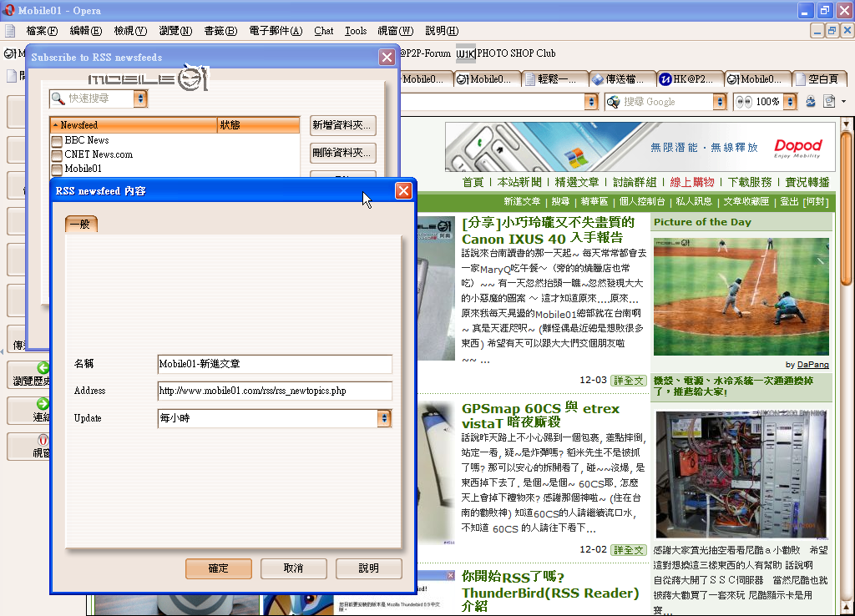855x616 pixels.
Task: Switch to the 傳送檔... browser tab
Action: (x=622, y=79)
